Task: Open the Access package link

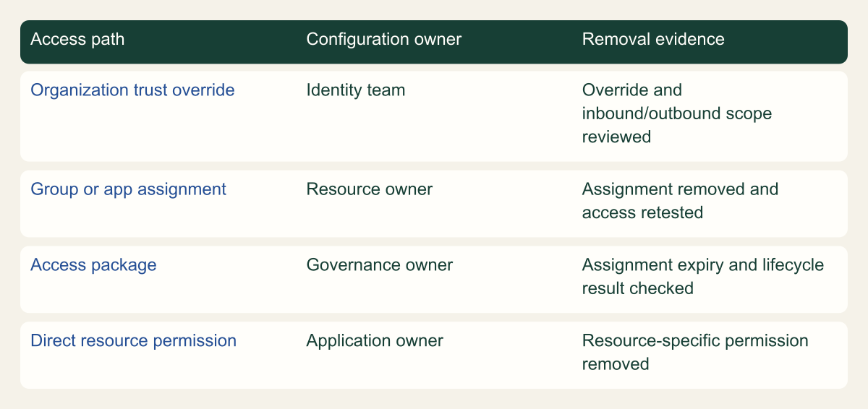Action: pyautogui.click(x=93, y=265)
